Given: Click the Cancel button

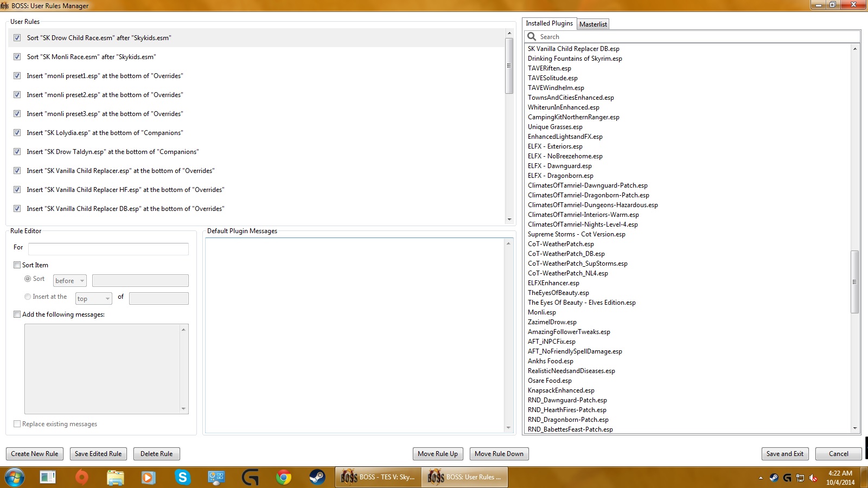Looking at the screenshot, I should pyautogui.click(x=839, y=454).
